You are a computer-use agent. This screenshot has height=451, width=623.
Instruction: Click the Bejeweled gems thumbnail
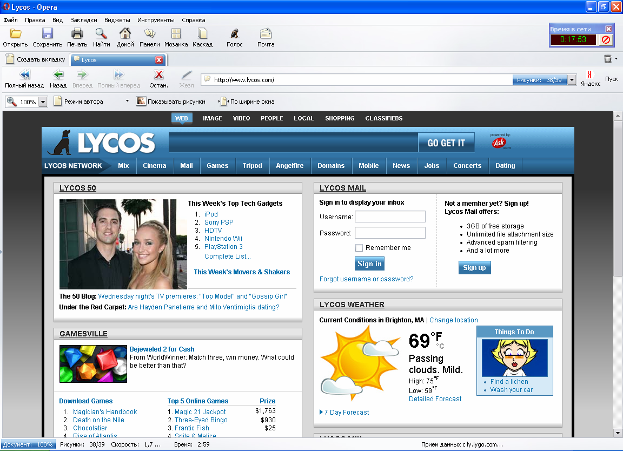click(93, 364)
